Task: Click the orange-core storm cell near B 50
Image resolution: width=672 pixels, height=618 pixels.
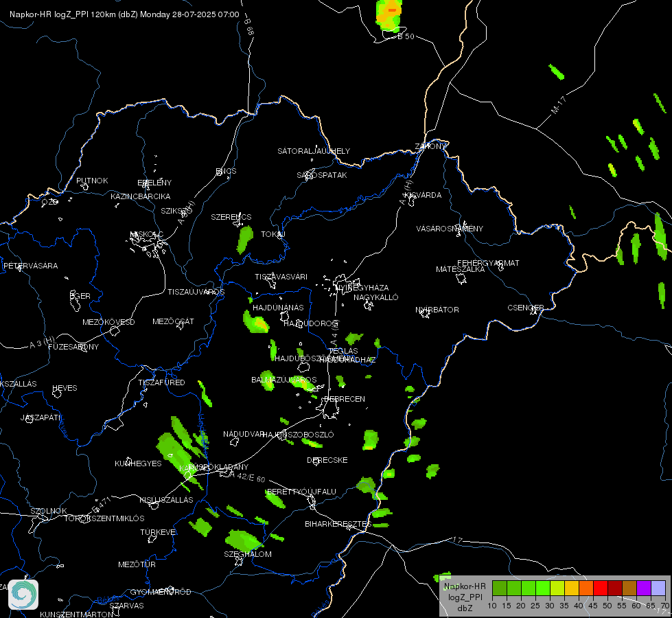Action: 389,15
